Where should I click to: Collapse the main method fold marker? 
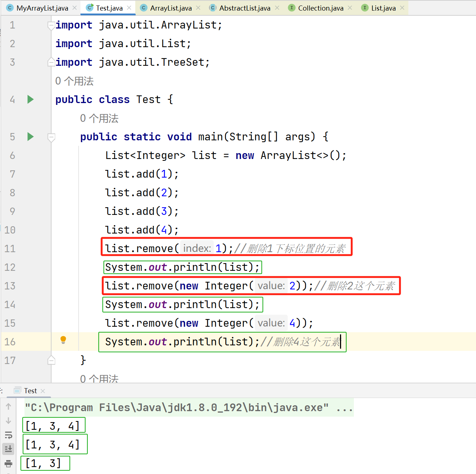tap(52, 137)
